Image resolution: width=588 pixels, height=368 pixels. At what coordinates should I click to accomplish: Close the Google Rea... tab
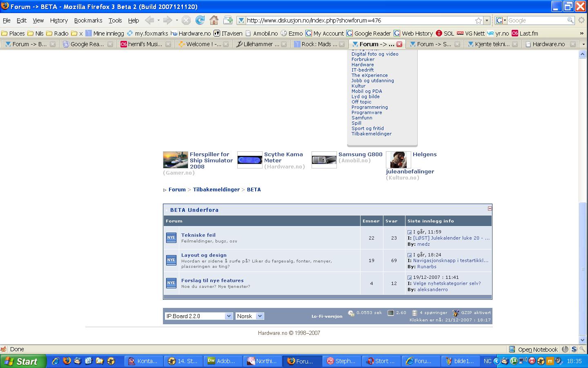click(x=110, y=44)
